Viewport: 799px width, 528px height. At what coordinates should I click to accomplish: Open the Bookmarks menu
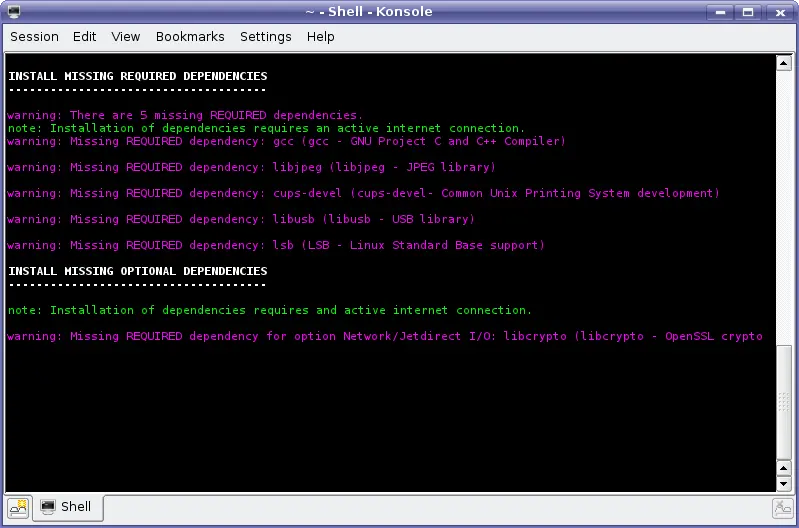[x=190, y=37]
